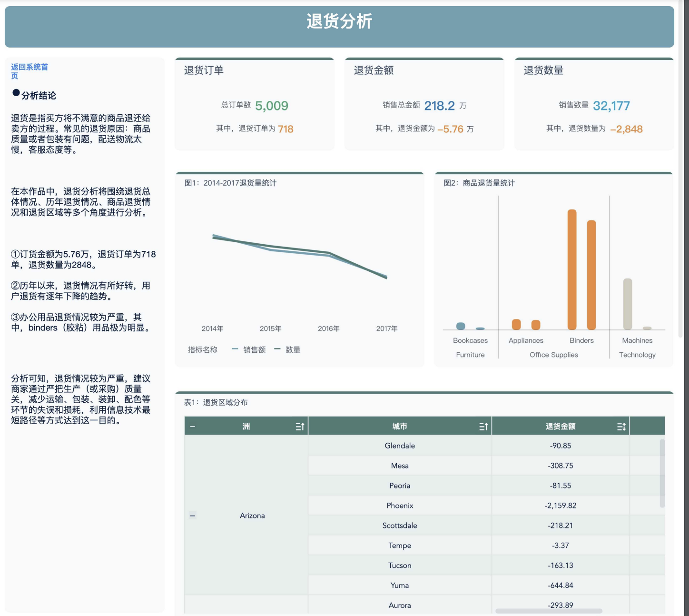Collapse all rows via header minus icon
The width and height of the screenshot is (689, 616).
(x=193, y=427)
